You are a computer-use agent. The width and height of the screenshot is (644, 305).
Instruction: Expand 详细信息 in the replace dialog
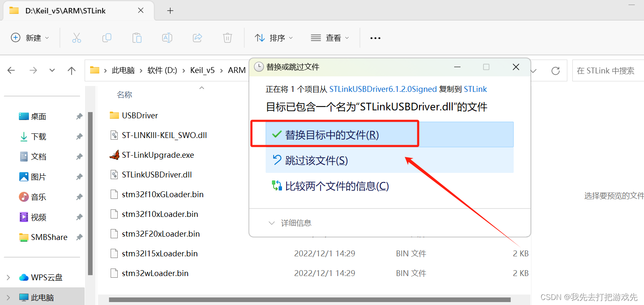pos(290,223)
